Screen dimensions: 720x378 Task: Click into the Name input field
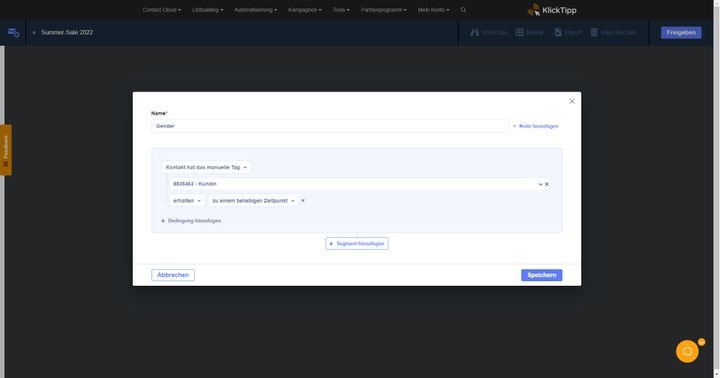tap(330, 126)
